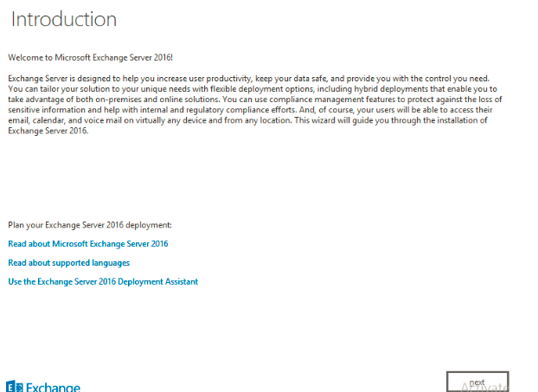Click the Exchange wordmark beside the logo
Viewport: 538px width, 392px height.
tap(54, 387)
